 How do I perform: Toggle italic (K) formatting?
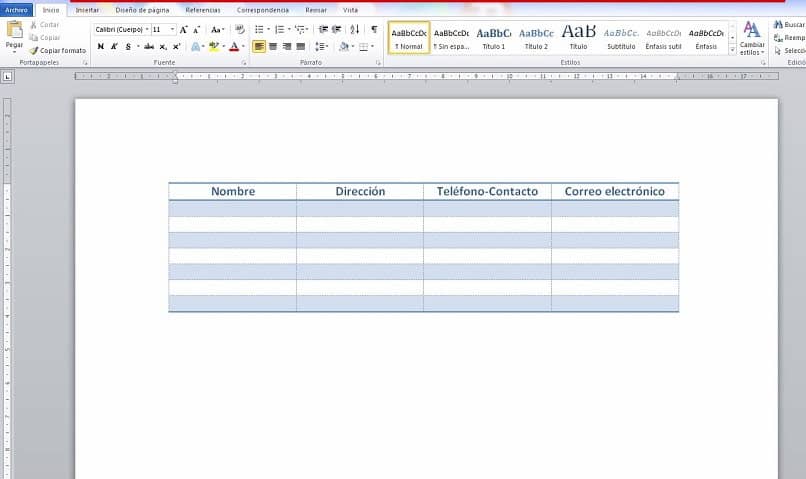(x=114, y=46)
